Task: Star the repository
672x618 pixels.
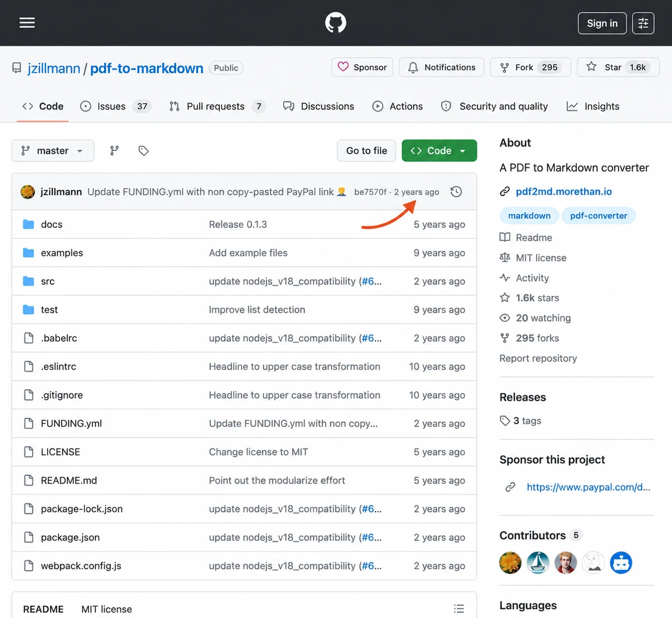Action: [618, 67]
